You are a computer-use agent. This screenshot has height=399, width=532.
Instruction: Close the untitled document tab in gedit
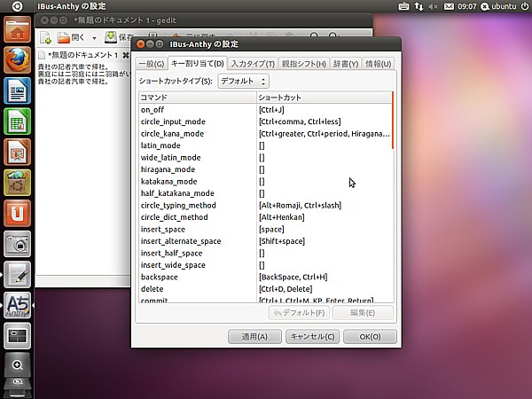[x=126, y=55]
